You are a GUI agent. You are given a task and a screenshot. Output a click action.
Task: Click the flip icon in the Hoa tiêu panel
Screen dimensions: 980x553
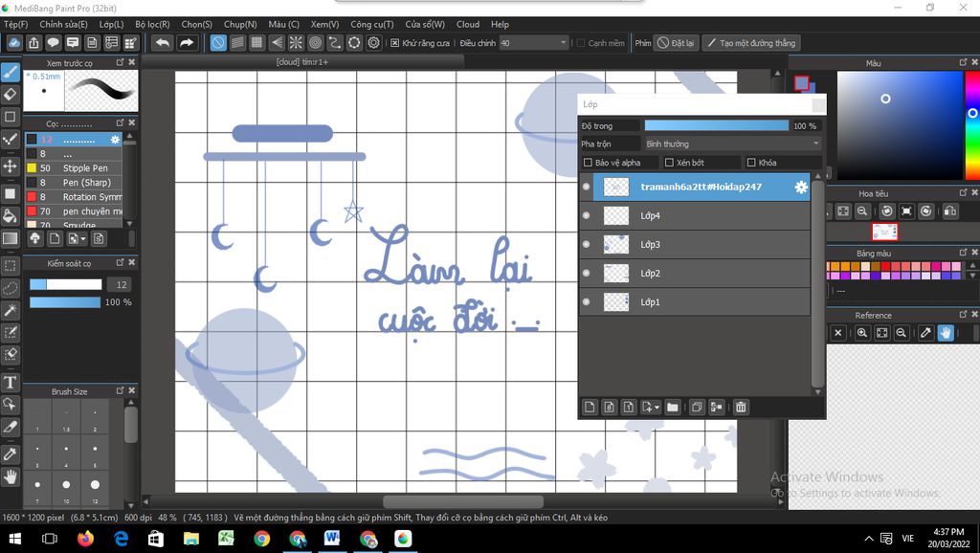(x=950, y=211)
